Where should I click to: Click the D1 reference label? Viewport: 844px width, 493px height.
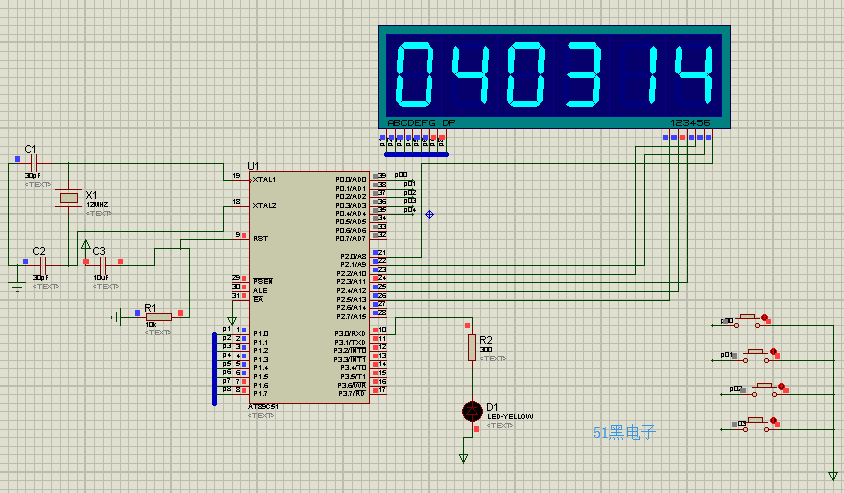tap(492, 407)
